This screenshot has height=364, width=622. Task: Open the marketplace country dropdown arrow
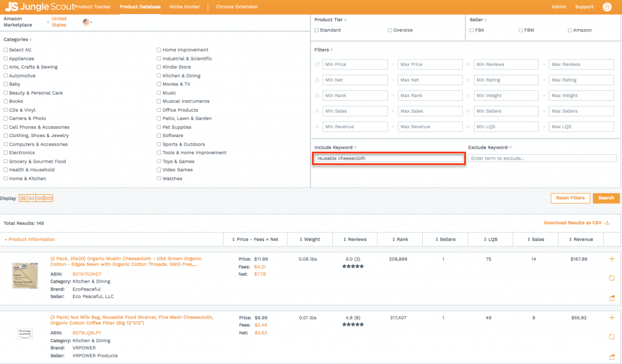click(x=91, y=22)
